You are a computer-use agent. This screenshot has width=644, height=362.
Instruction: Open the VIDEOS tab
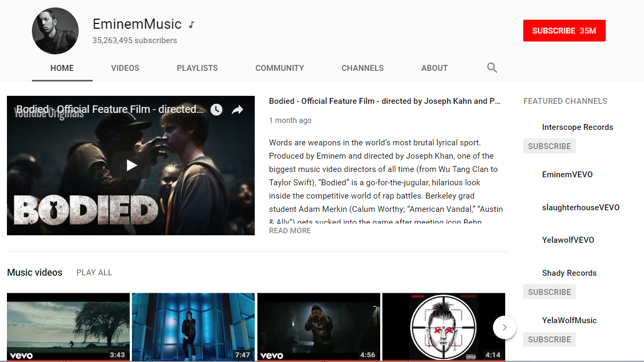(x=125, y=68)
